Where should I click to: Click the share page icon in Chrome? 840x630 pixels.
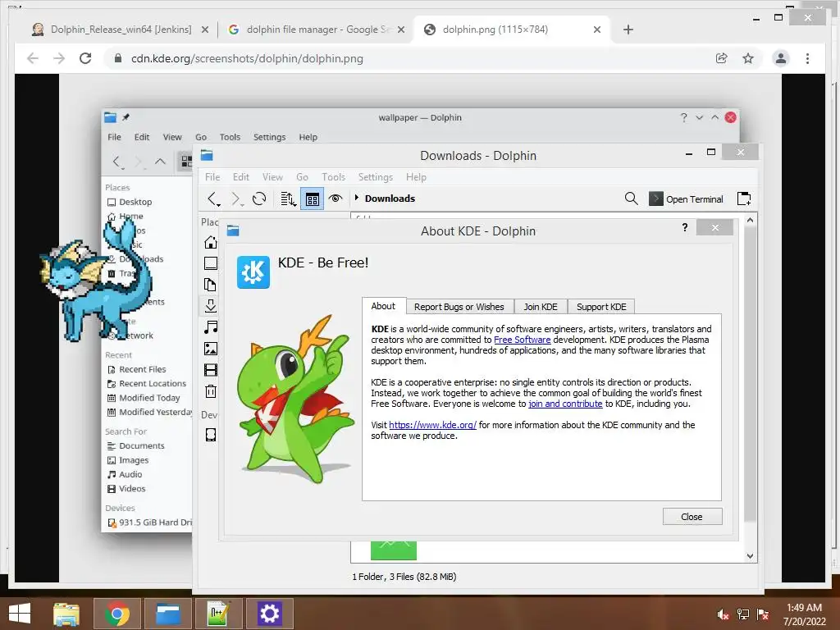[x=722, y=58]
